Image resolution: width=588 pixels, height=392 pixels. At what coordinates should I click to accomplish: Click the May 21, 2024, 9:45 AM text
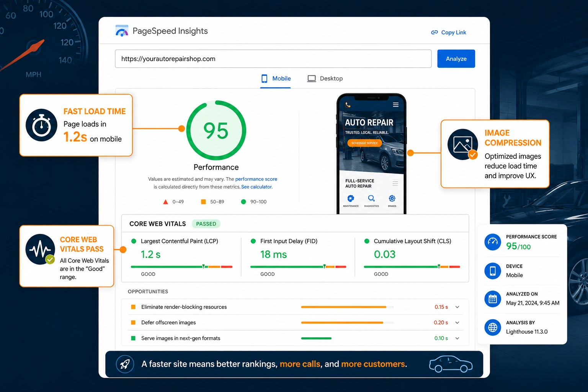click(532, 303)
